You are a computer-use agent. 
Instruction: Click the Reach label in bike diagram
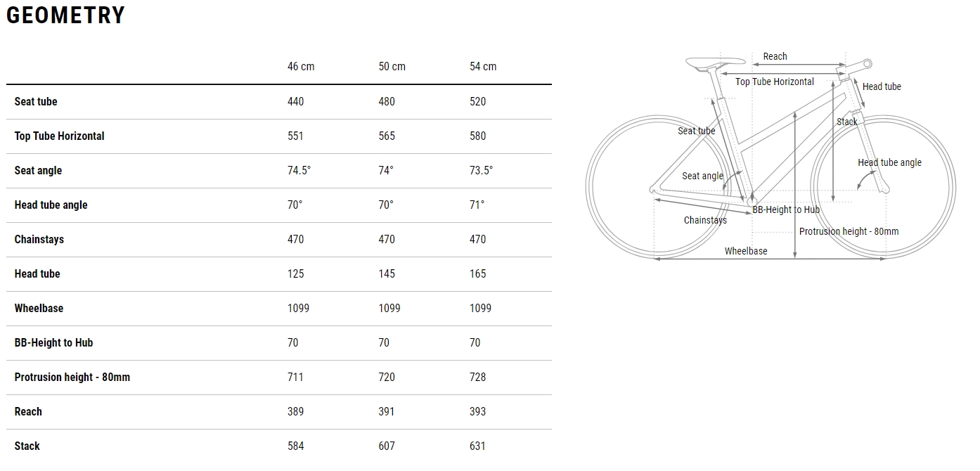pyautogui.click(x=775, y=56)
